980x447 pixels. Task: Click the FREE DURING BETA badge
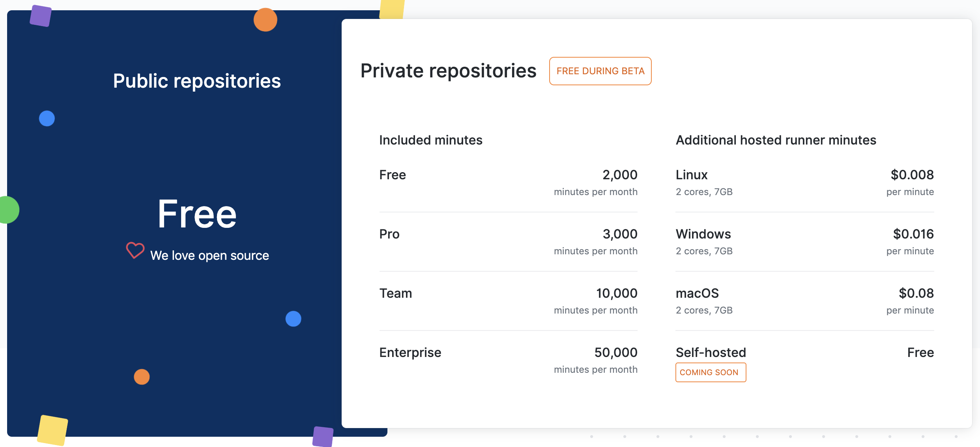pyautogui.click(x=600, y=71)
